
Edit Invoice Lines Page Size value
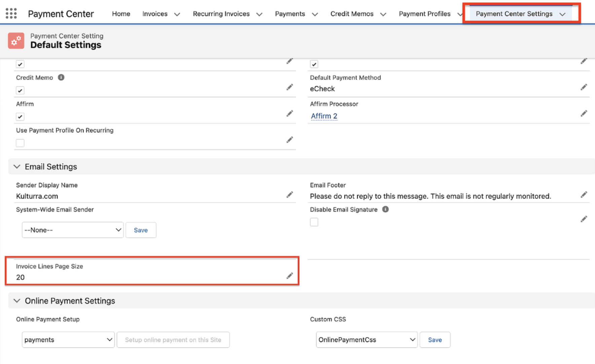(290, 276)
